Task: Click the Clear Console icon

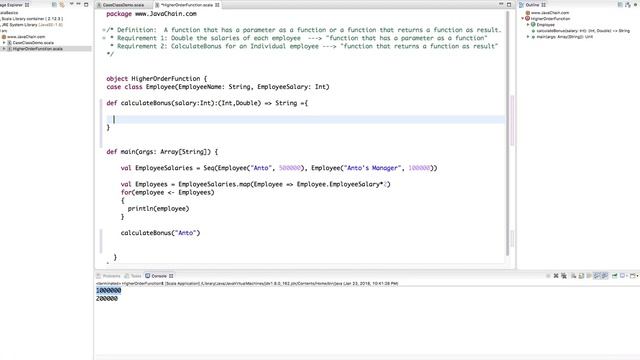Action: point(573,276)
